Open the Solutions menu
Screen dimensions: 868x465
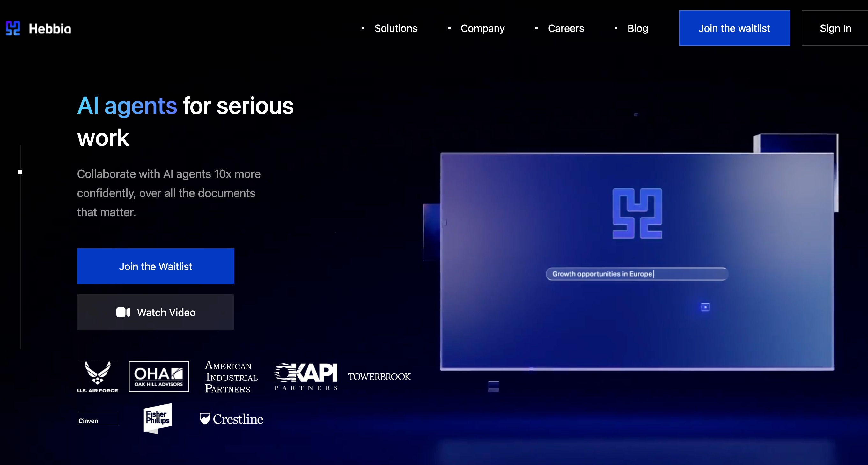click(x=396, y=28)
